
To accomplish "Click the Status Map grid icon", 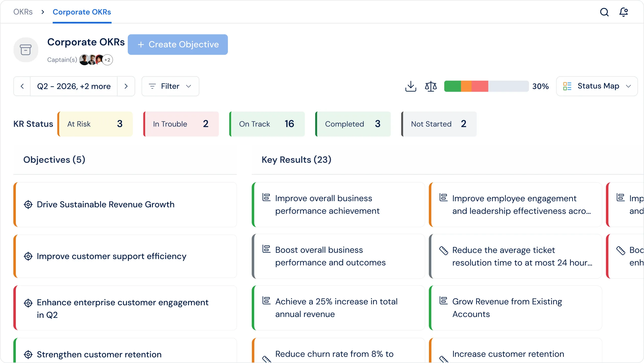I will point(567,86).
